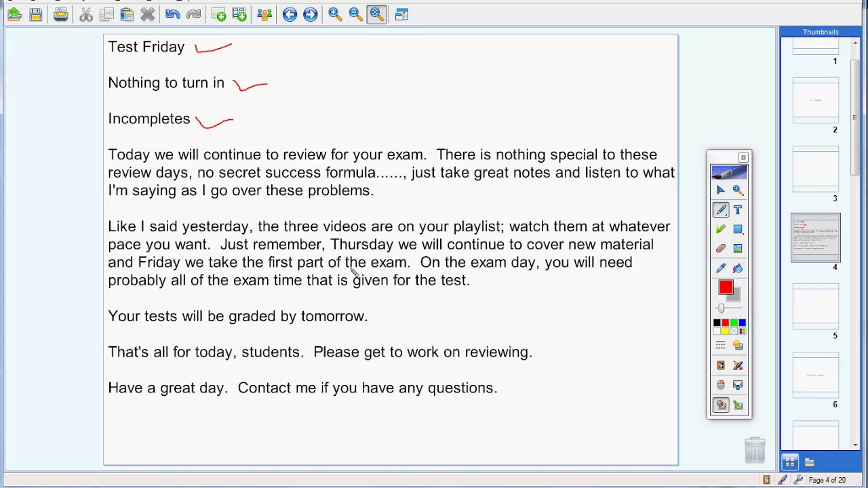Image resolution: width=868 pixels, height=488 pixels.
Task: Open the group users icon
Action: point(264,14)
